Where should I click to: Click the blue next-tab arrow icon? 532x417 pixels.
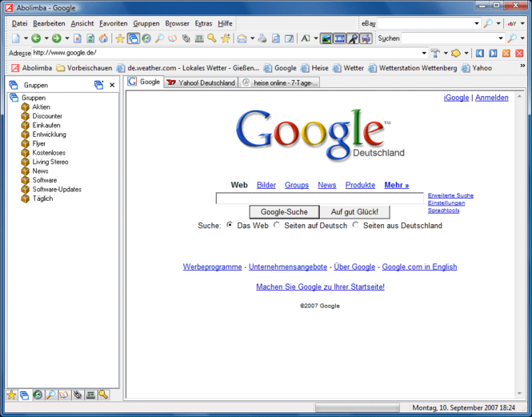[493, 54]
